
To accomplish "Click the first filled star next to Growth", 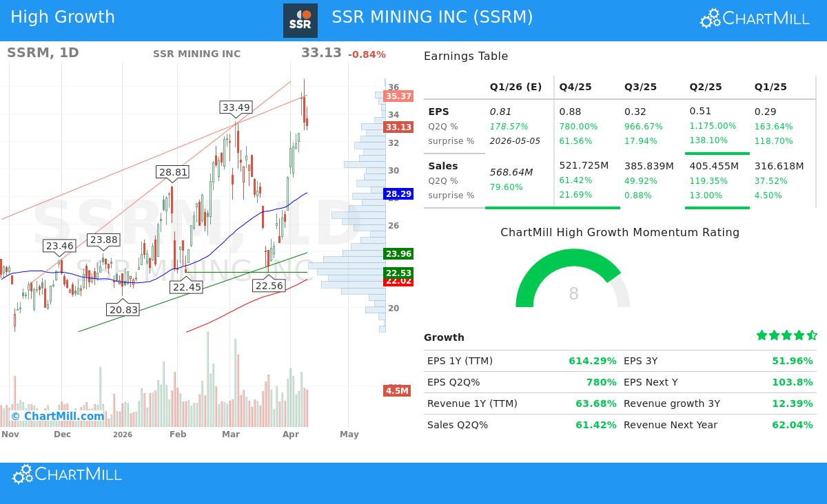I will [x=761, y=335].
